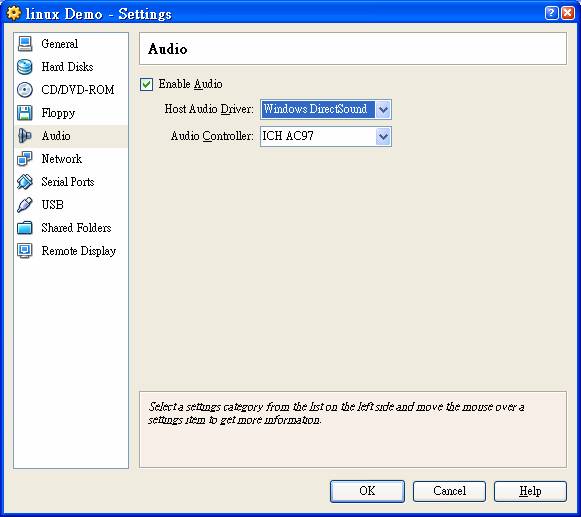The width and height of the screenshot is (581, 517).
Task: Select the Hard Disks icon
Action: tap(25, 67)
